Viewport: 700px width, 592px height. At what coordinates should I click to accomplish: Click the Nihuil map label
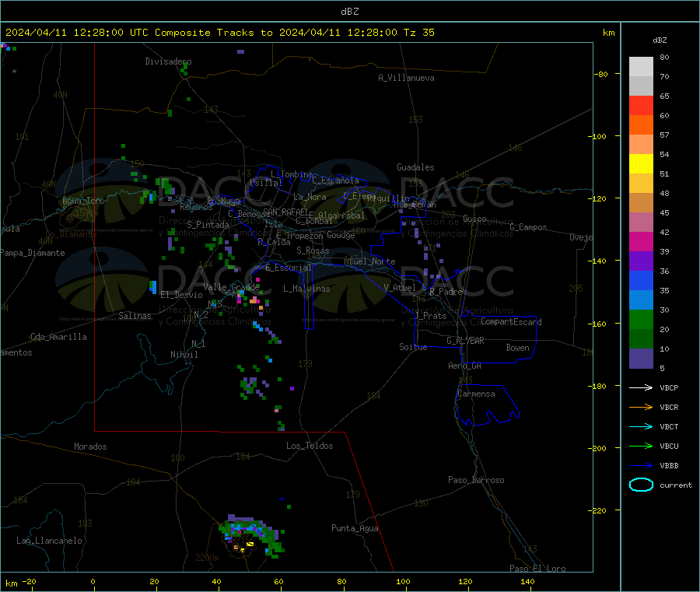[184, 355]
